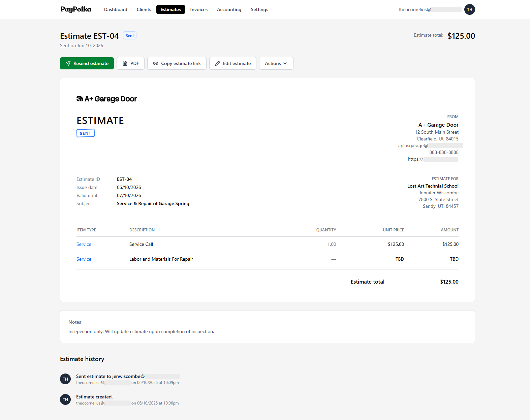Go to the Dashboard tab
Image resolution: width=530 pixels, height=420 pixels.
click(116, 9)
